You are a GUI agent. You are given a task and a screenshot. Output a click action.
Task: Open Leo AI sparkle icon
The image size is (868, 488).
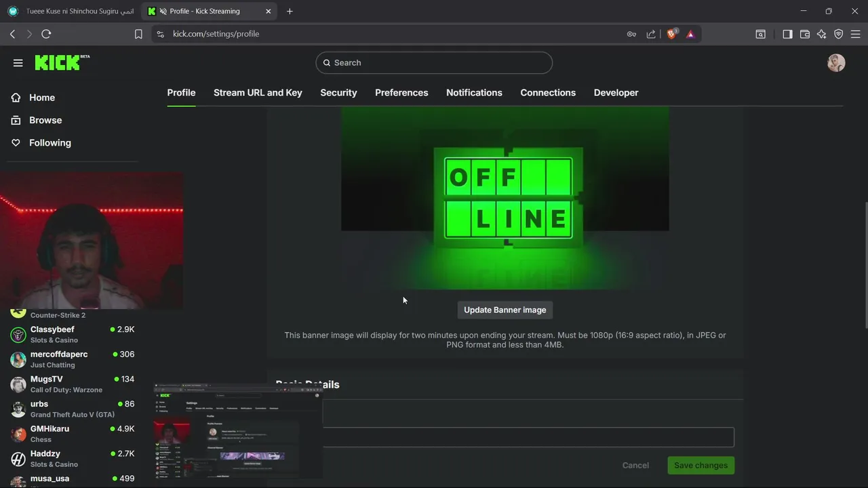[x=822, y=34]
